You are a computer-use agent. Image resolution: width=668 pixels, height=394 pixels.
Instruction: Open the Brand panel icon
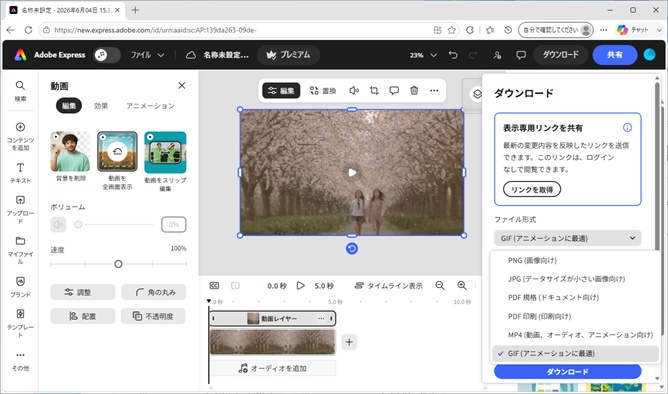click(20, 287)
